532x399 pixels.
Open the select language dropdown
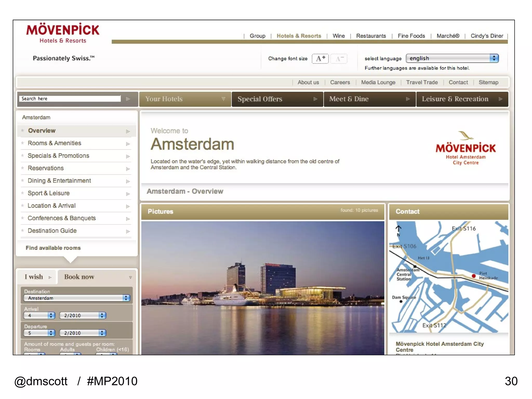click(452, 58)
